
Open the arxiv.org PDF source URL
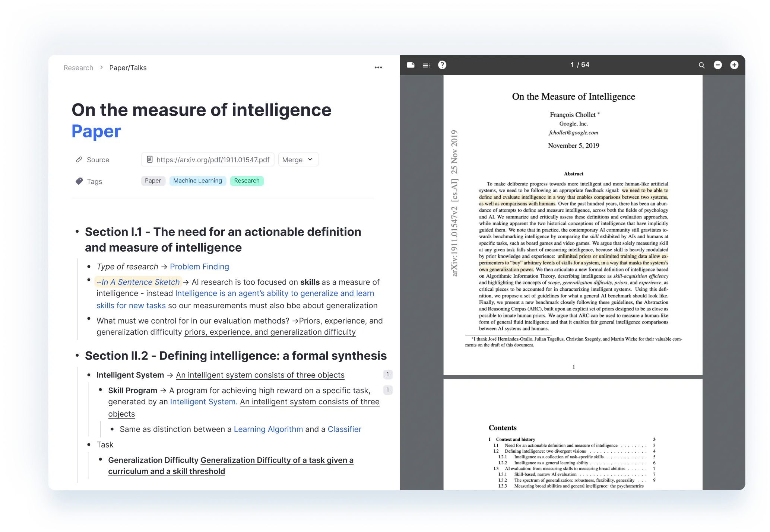tap(208, 159)
